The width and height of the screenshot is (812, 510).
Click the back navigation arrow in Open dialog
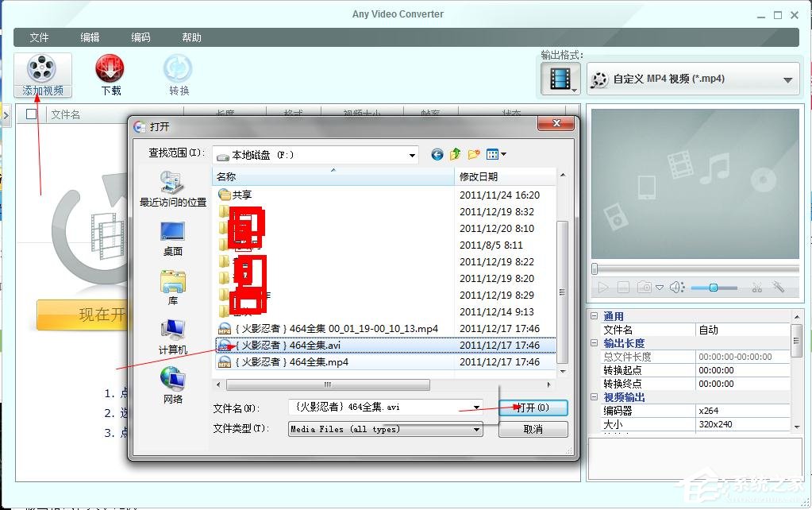pyautogui.click(x=437, y=154)
